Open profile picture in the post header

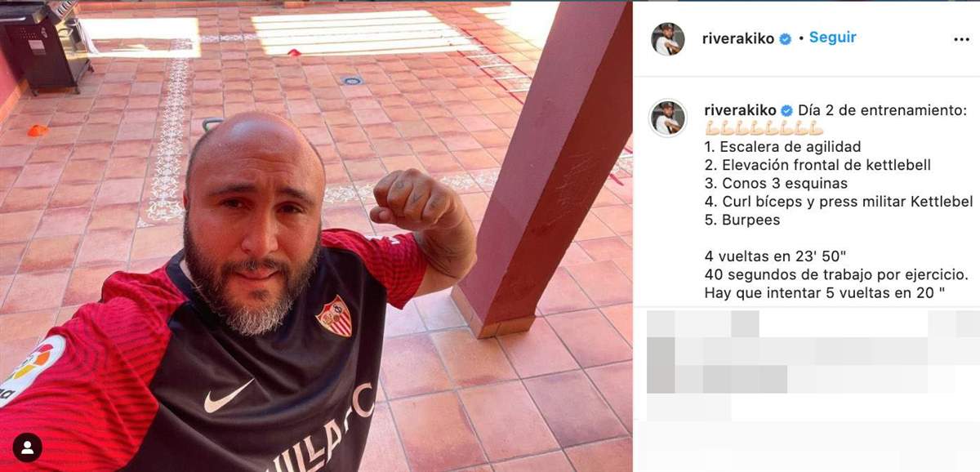click(x=667, y=38)
